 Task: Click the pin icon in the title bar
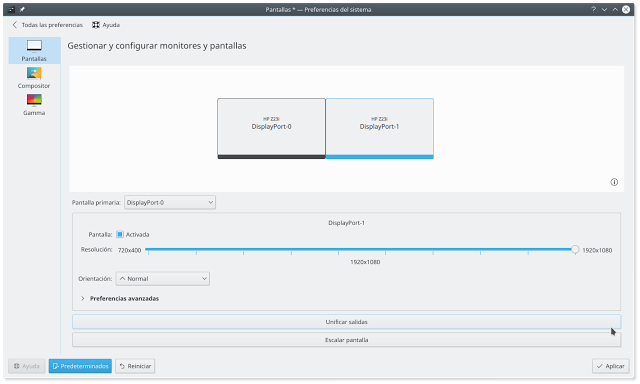22,9
